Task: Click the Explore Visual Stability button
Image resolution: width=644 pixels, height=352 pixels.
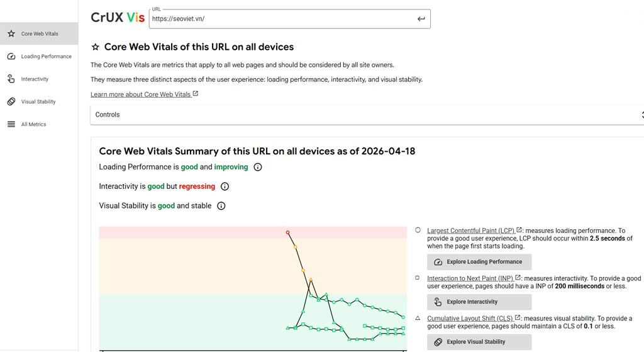Action: point(479,342)
